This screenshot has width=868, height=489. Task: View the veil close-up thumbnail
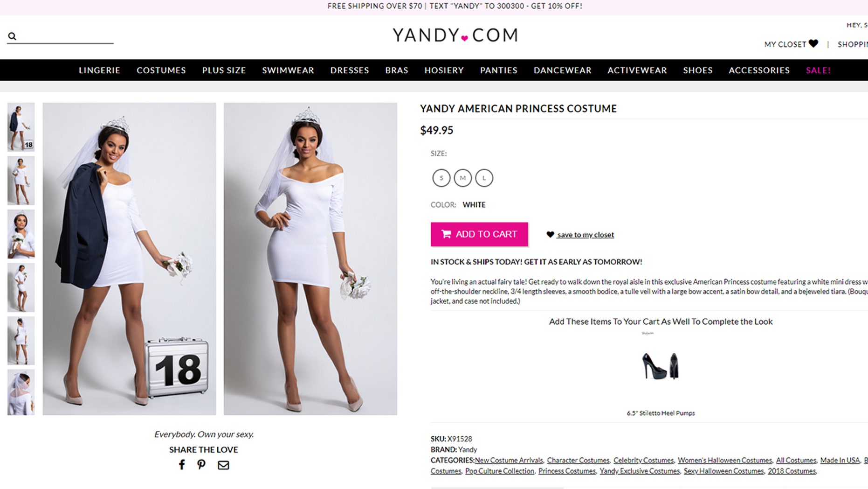coord(21,392)
